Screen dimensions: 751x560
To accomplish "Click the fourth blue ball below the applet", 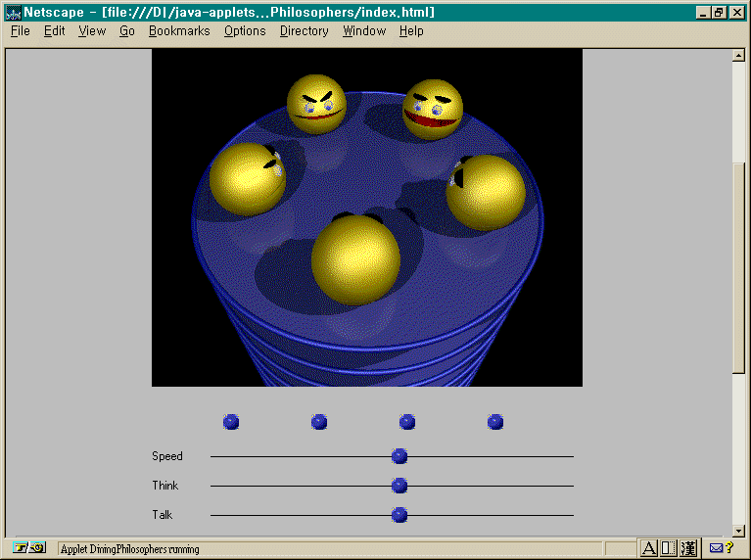I will (x=495, y=422).
